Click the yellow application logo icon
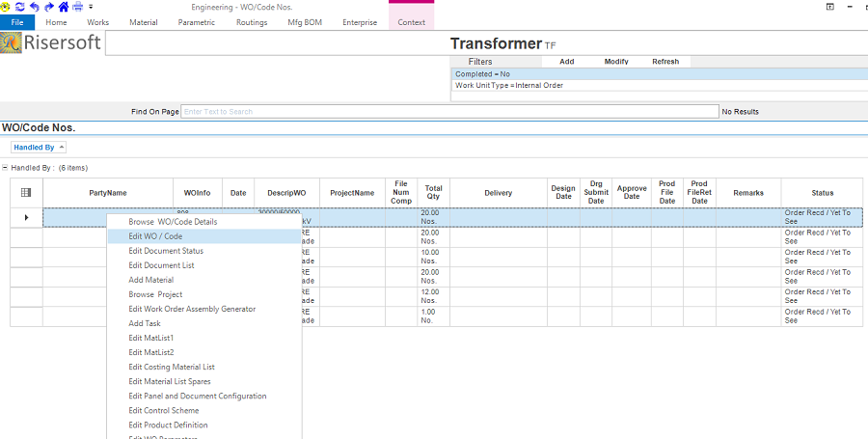Viewport: 868px width, 439px height. coord(6,7)
